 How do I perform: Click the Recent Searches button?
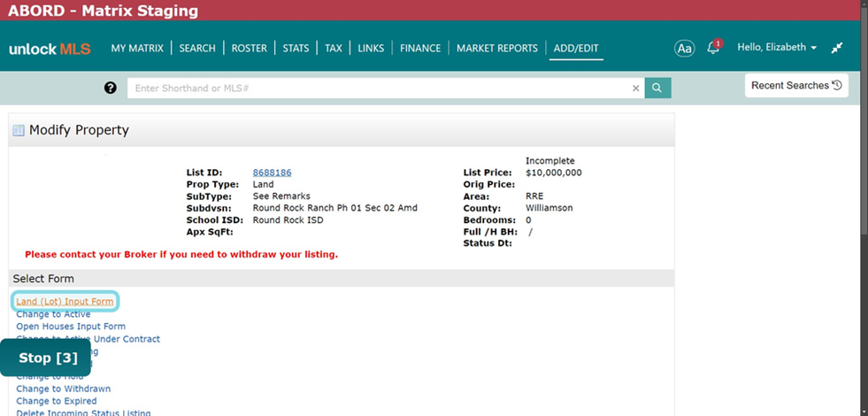coord(796,85)
